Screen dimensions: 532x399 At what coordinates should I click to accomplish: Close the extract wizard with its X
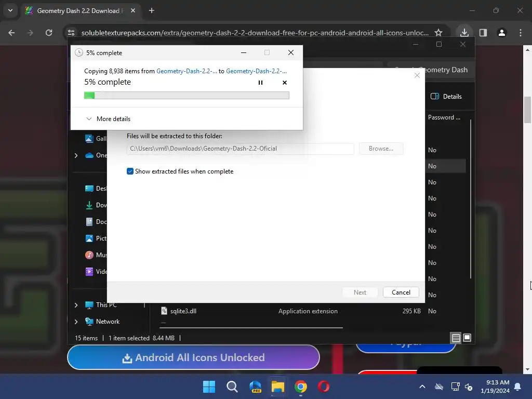[417, 75]
